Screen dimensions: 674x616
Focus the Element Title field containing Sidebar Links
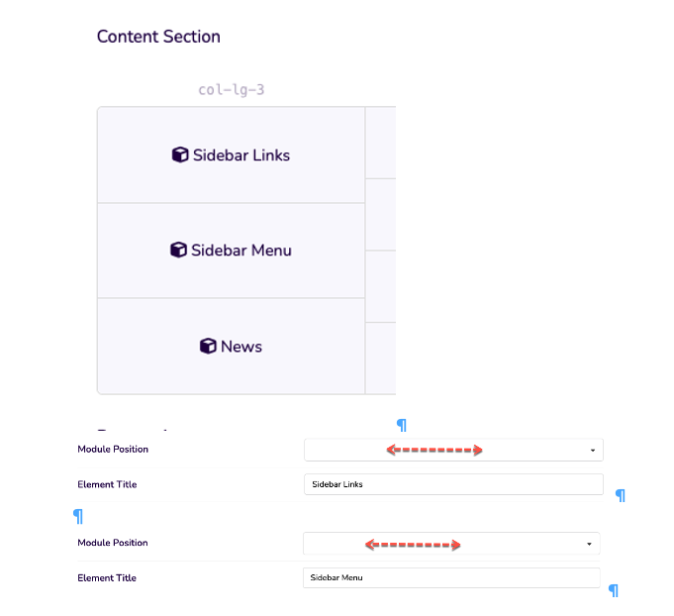tap(453, 484)
